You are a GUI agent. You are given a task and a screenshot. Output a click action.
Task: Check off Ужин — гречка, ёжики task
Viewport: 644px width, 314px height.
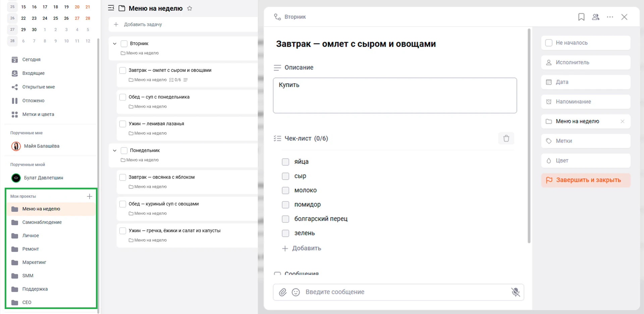click(123, 231)
